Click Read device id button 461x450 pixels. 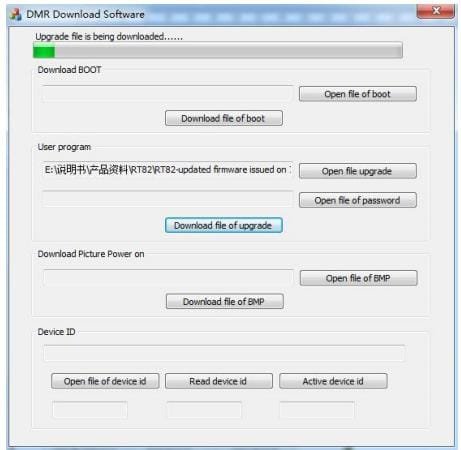[x=219, y=381]
